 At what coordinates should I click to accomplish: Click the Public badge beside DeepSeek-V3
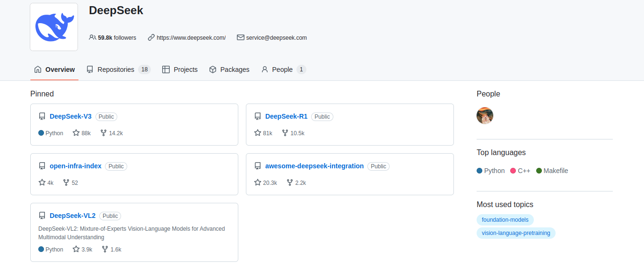(x=106, y=117)
